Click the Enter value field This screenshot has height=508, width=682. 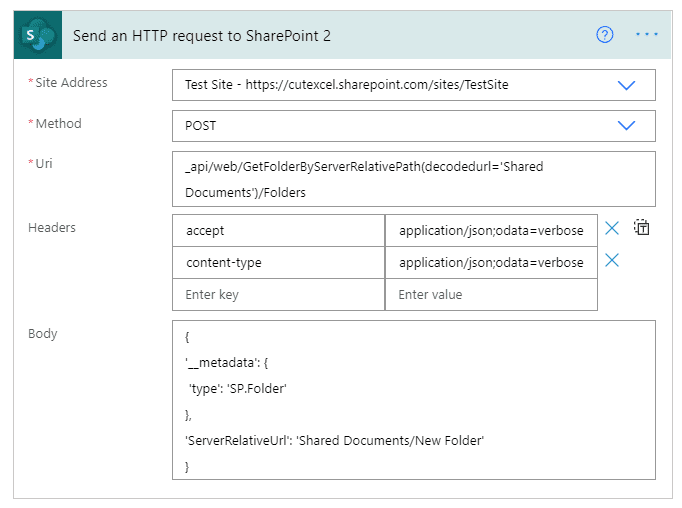coord(491,294)
